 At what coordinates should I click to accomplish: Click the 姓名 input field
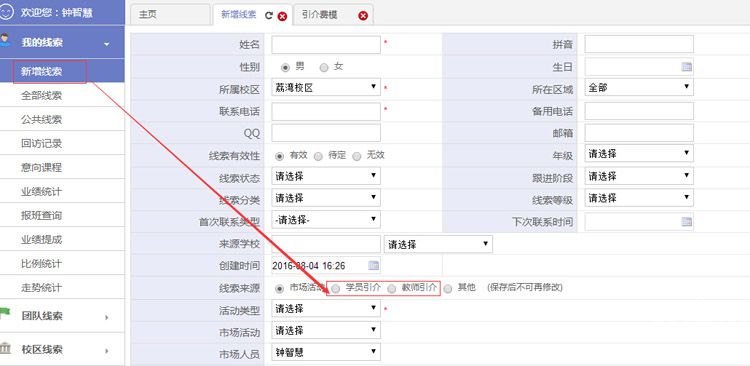click(x=326, y=44)
